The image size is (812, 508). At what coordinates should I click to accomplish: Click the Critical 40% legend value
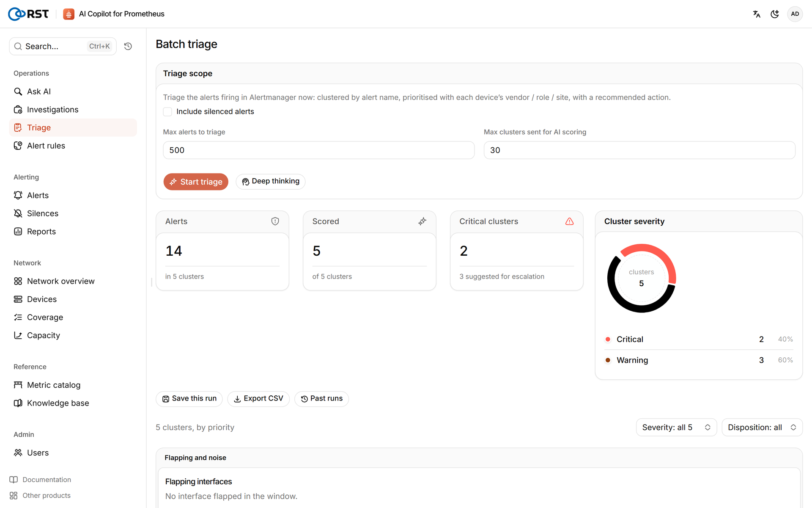[785, 339]
